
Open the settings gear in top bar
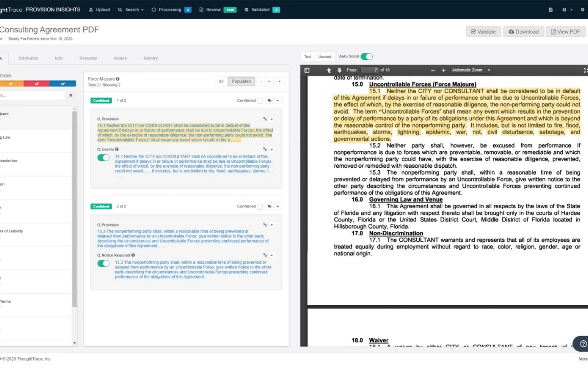point(582,10)
